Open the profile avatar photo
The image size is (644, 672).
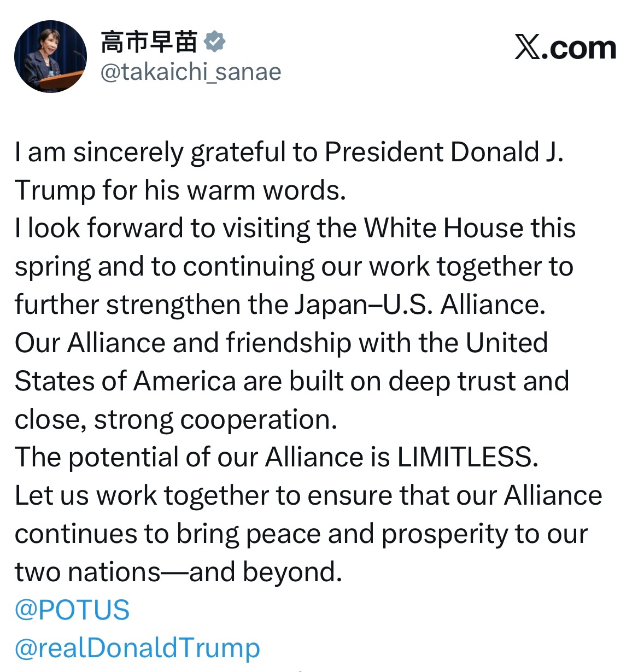click(x=50, y=56)
